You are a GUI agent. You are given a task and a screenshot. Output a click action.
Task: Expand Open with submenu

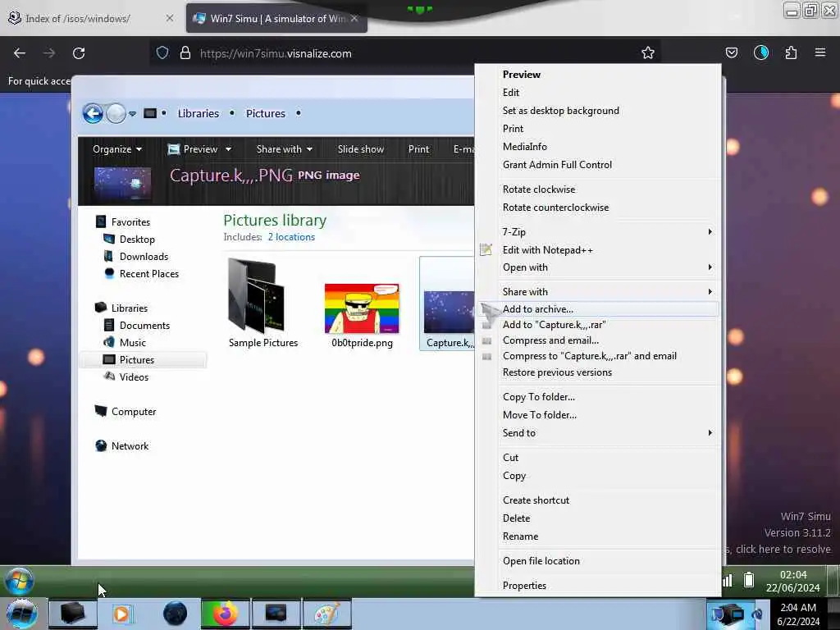(608, 267)
